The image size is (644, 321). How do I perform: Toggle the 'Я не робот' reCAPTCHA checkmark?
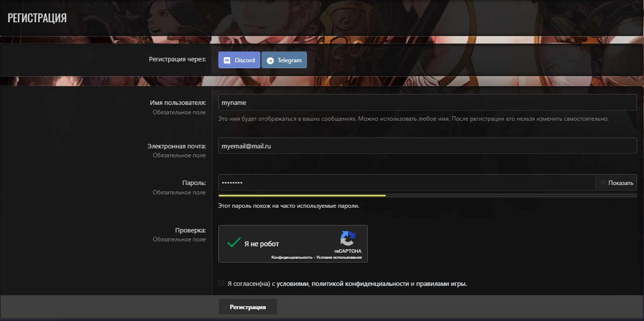coord(234,243)
